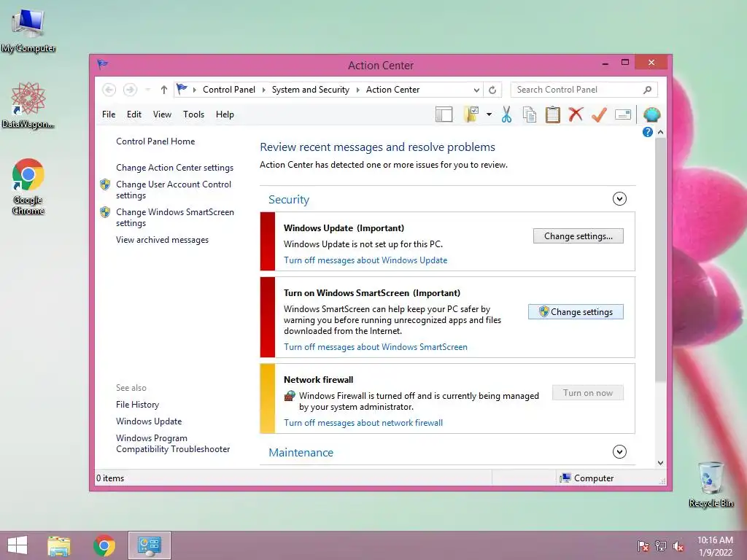The width and height of the screenshot is (747, 560).
Task: Open the recent locations dropdown arrow
Action: (147, 90)
